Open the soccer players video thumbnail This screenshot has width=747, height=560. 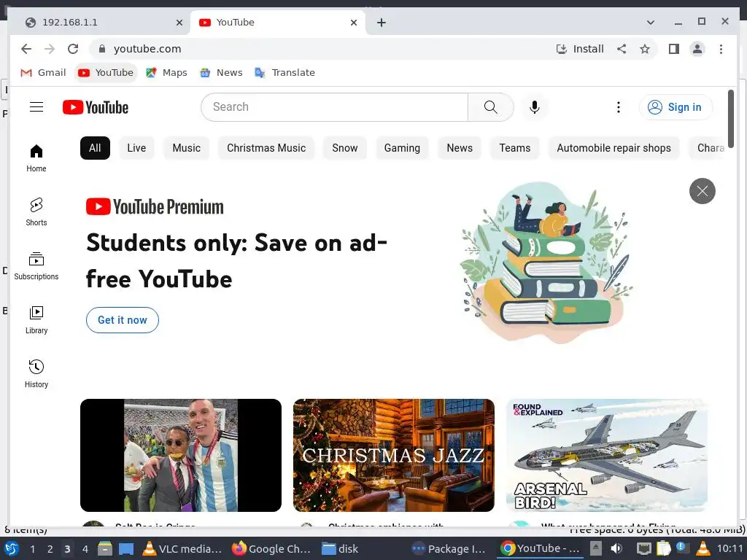coord(181,455)
